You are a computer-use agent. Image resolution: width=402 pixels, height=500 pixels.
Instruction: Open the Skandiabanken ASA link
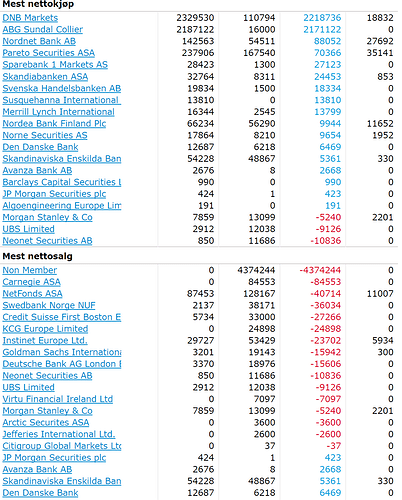coord(45,77)
